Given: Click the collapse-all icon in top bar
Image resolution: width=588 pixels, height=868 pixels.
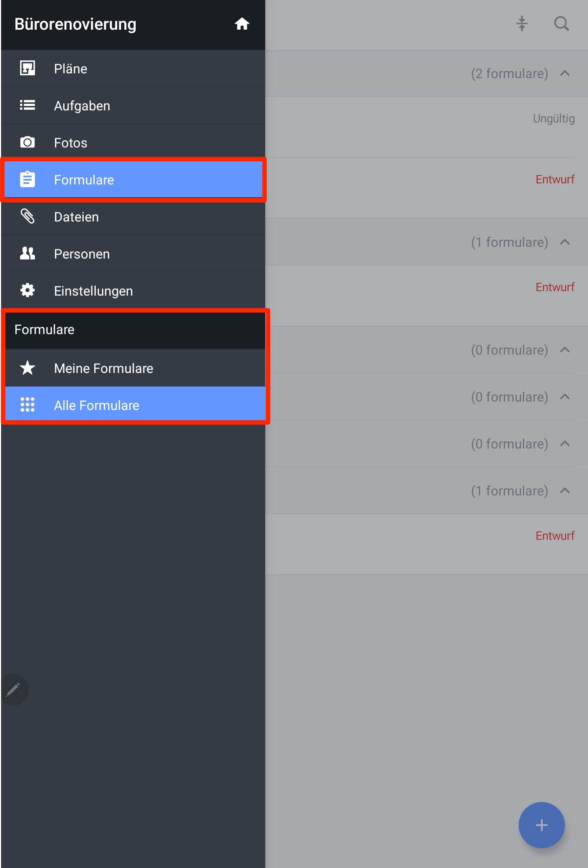Looking at the screenshot, I should click(x=522, y=24).
